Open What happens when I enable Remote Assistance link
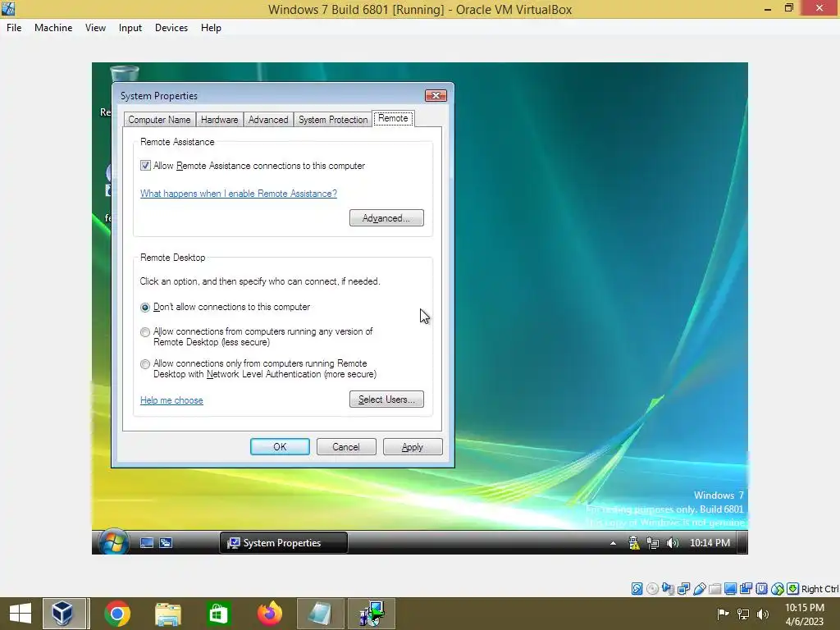The height and width of the screenshot is (630, 840). point(239,194)
